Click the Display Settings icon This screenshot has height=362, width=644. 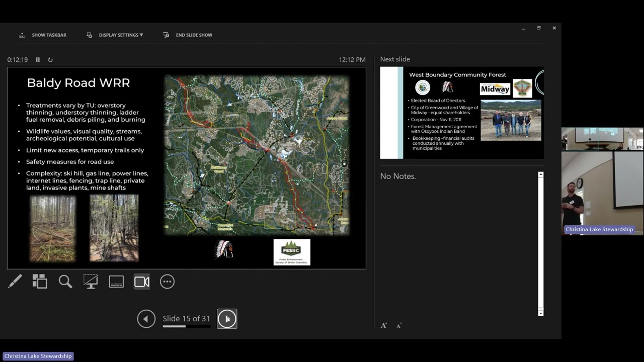(89, 35)
